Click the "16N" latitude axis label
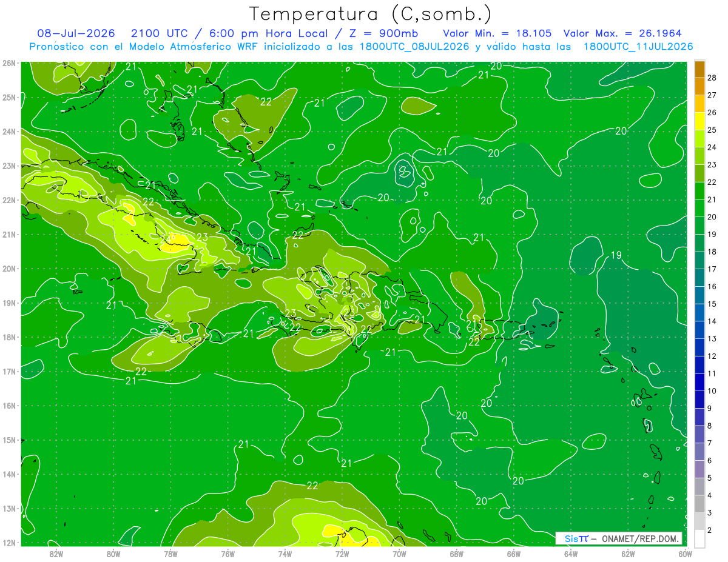 tap(9, 406)
